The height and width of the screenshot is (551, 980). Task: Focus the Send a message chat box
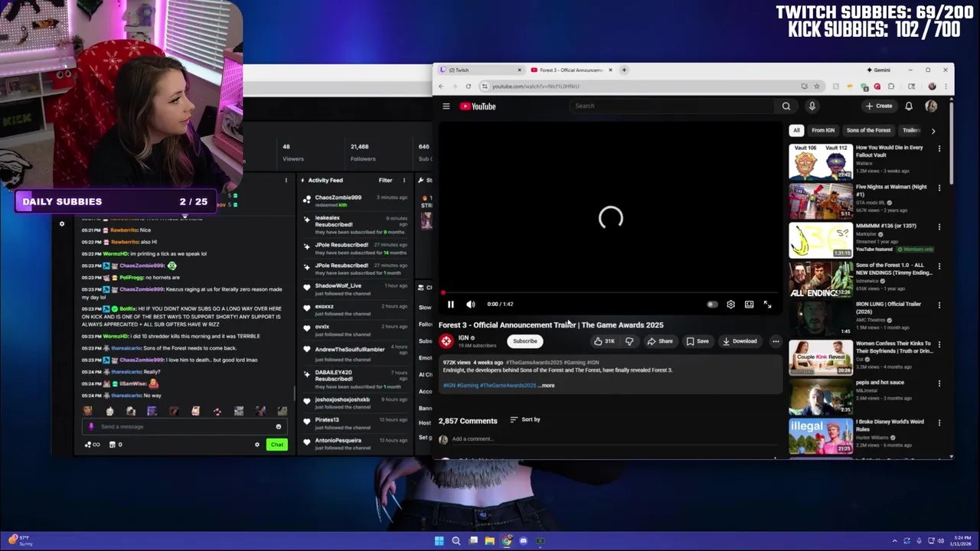[x=184, y=427]
